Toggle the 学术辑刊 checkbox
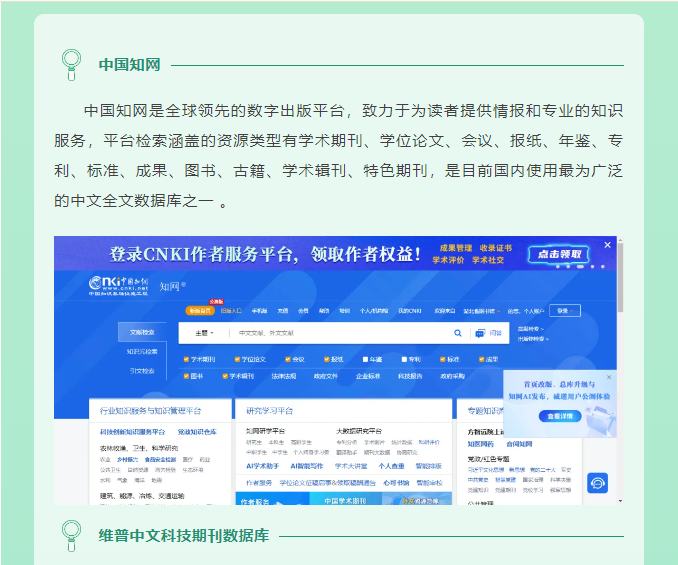Screen dimensions: 678x565 pyautogui.click(x=225, y=376)
